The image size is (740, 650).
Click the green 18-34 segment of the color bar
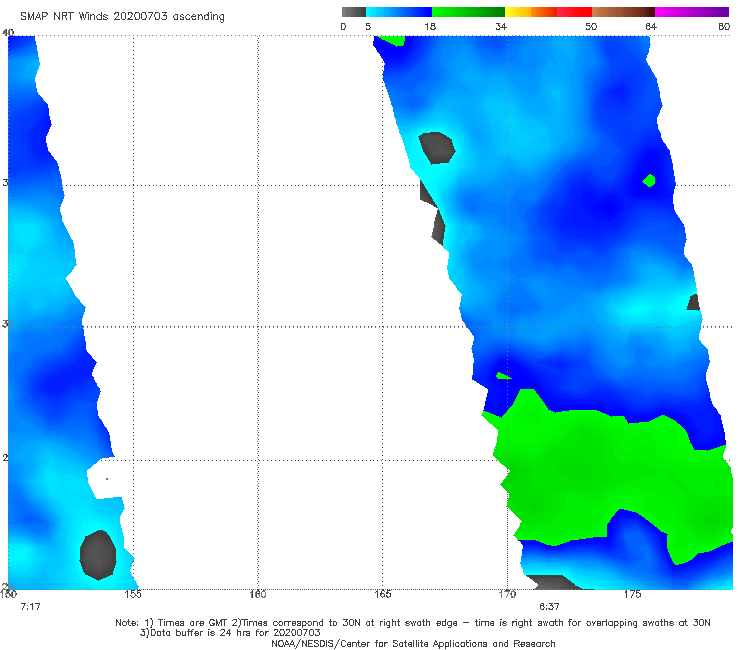click(468, 12)
